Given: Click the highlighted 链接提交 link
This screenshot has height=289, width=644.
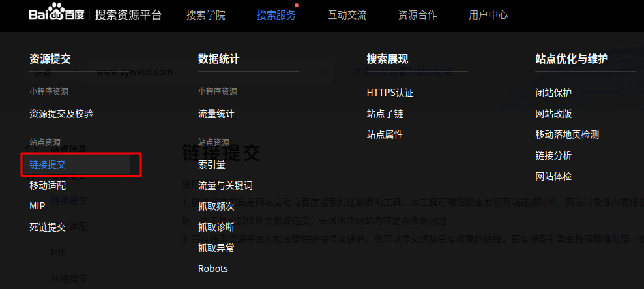Looking at the screenshot, I should point(48,165).
